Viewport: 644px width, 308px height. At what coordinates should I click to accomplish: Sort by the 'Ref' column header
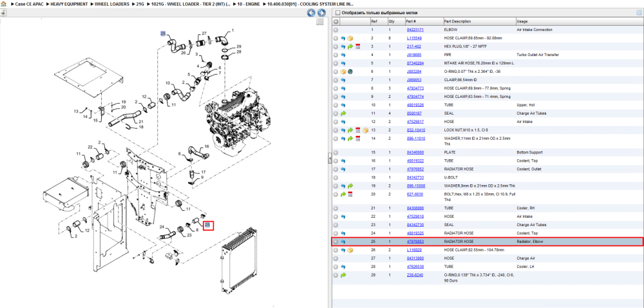coord(378,21)
